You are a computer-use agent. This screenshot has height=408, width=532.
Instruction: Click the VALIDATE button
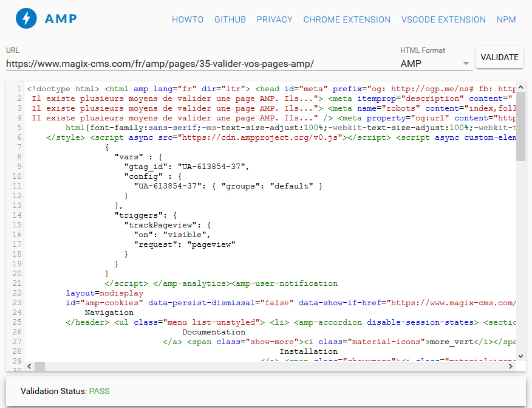(x=499, y=57)
